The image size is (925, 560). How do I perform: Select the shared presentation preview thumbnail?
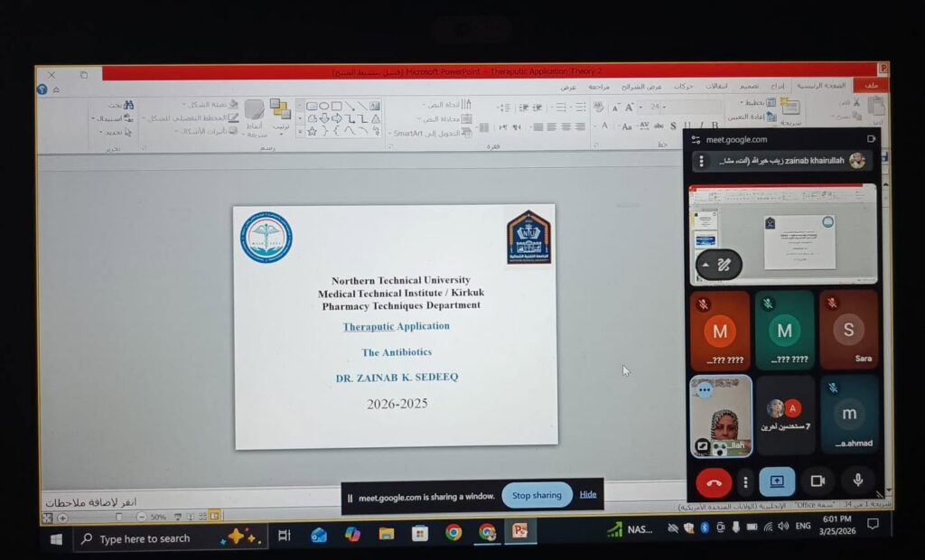[783, 234]
